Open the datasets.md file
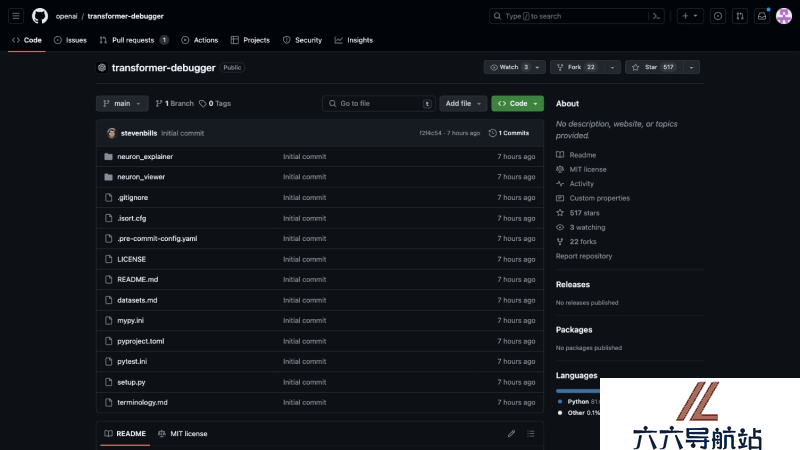The height and width of the screenshot is (450, 800). click(137, 301)
